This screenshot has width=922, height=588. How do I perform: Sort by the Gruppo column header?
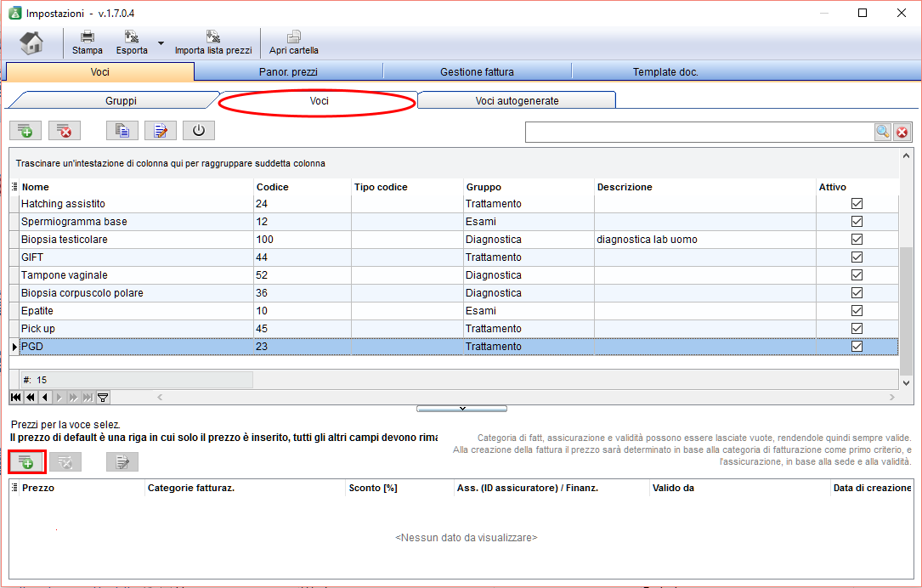pyautogui.click(x=529, y=187)
